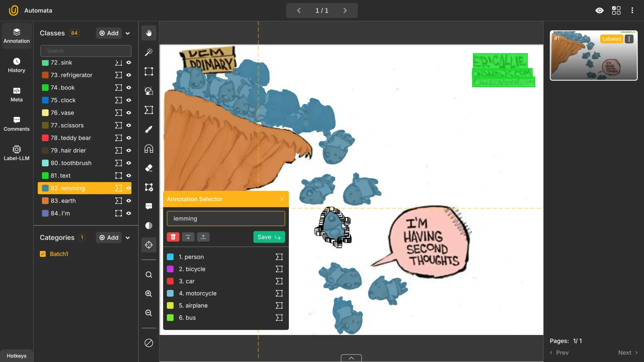Screen dimensions: 644x362
Task: Click the zoom in magnifier
Action: pyautogui.click(x=148, y=293)
